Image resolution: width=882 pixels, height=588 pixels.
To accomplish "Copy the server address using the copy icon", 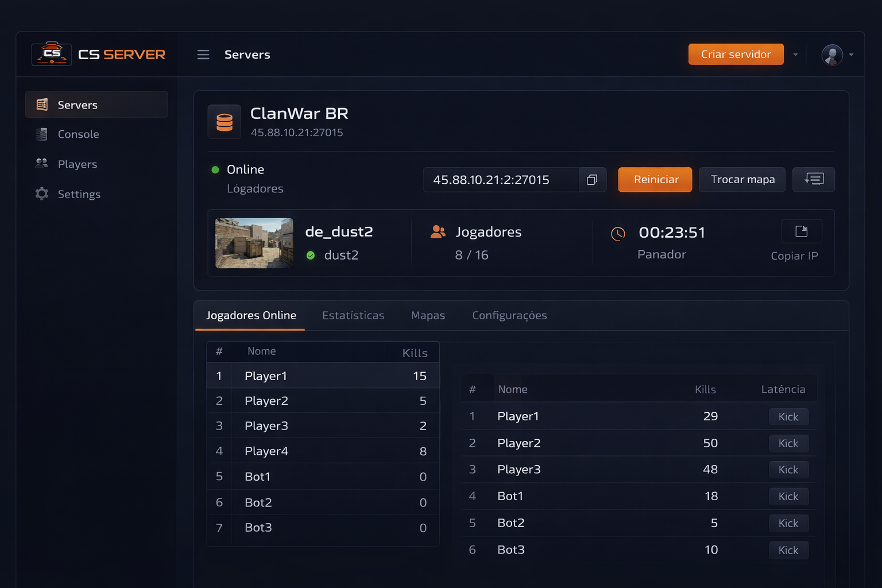I will tap(592, 180).
